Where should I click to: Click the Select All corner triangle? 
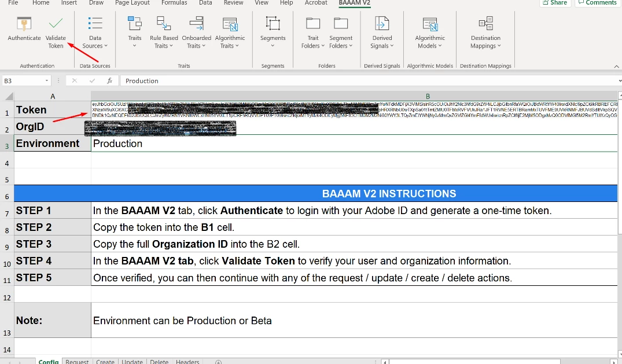[x=9, y=96]
